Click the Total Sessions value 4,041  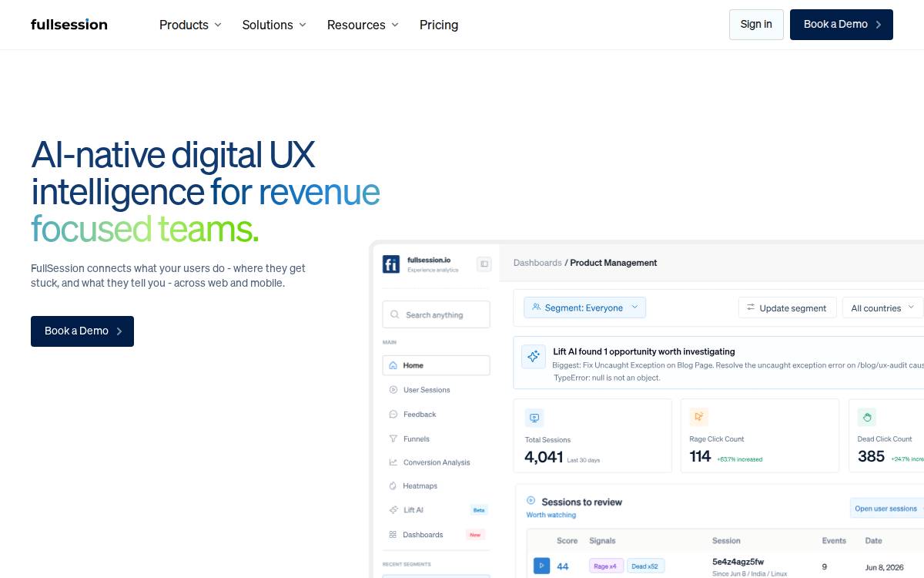544,457
